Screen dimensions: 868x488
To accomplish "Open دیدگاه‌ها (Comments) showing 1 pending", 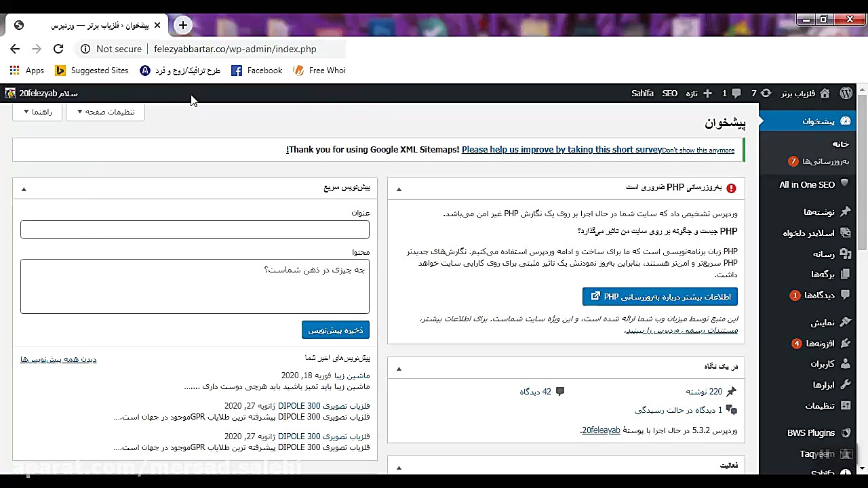I will [821, 296].
